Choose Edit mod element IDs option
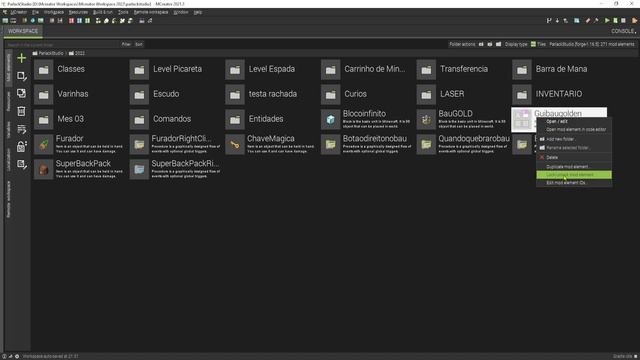The height and width of the screenshot is (360, 640). [x=574, y=183]
